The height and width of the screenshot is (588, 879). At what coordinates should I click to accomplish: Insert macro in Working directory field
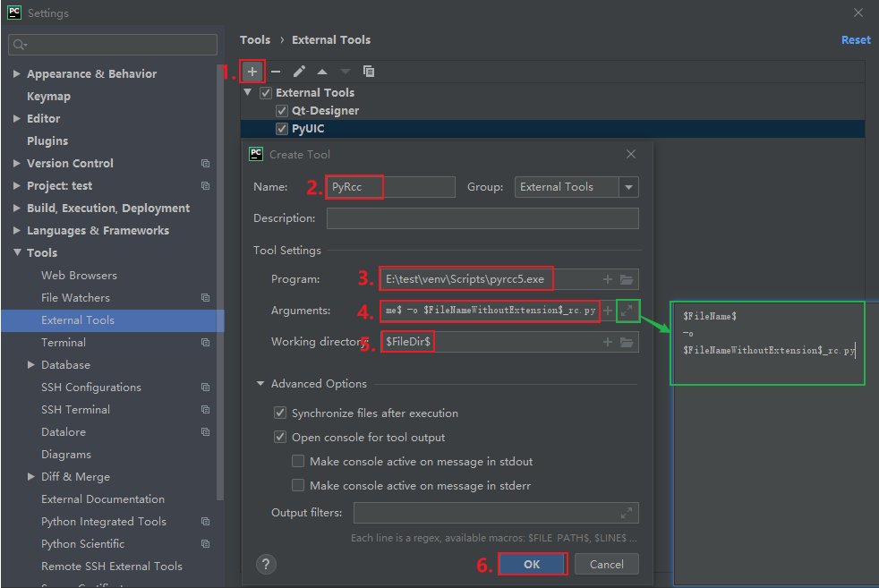click(607, 342)
